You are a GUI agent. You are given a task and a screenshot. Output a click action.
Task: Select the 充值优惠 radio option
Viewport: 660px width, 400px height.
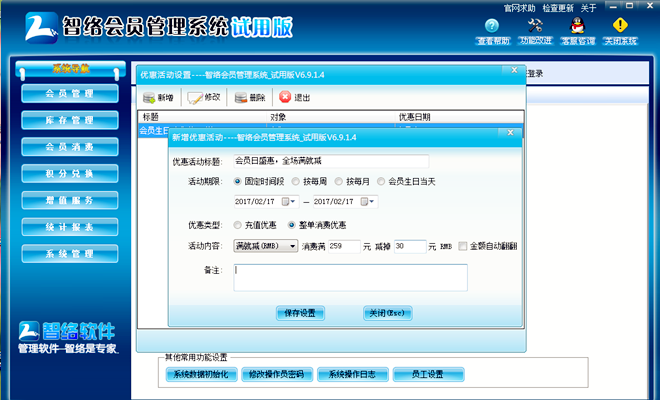click(x=237, y=225)
